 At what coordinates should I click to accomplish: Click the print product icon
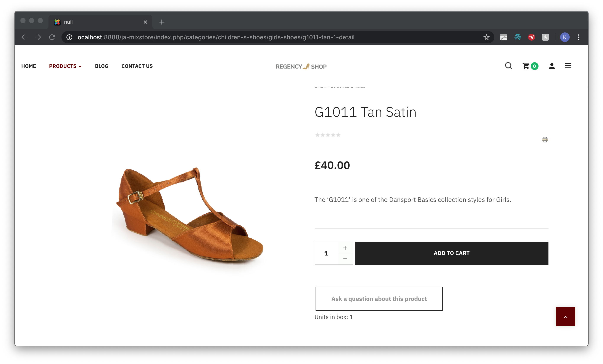click(x=545, y=140)
